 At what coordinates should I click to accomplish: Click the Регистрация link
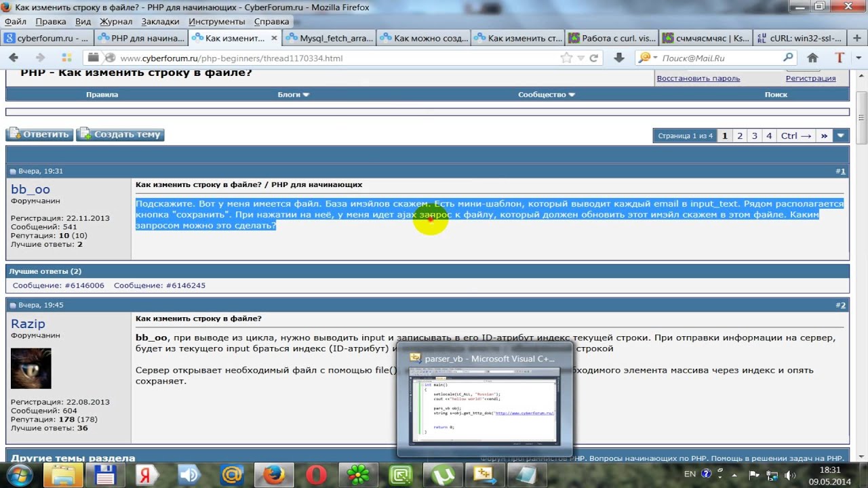[810, 79]
